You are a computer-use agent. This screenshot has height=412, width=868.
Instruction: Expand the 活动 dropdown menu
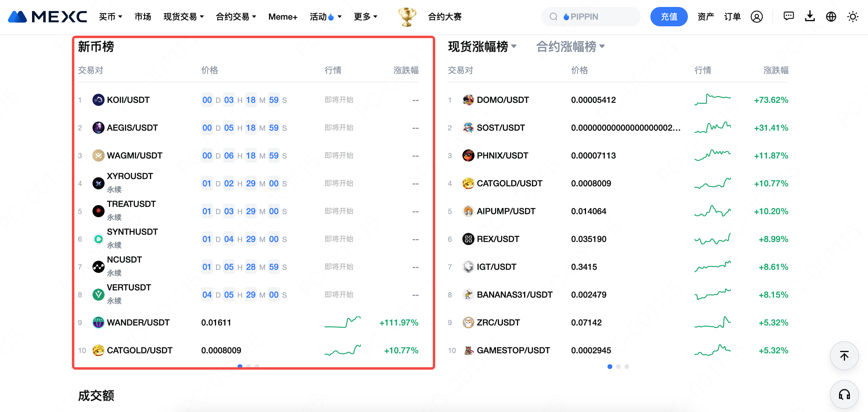[326, 17]
